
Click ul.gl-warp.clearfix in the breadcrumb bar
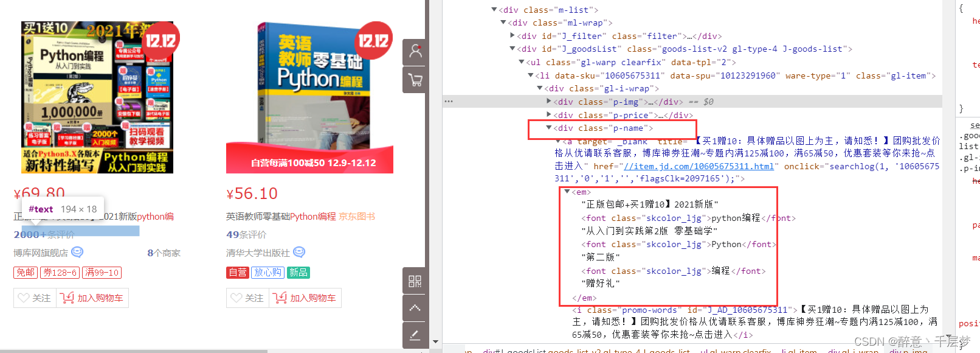click(735, 351)
